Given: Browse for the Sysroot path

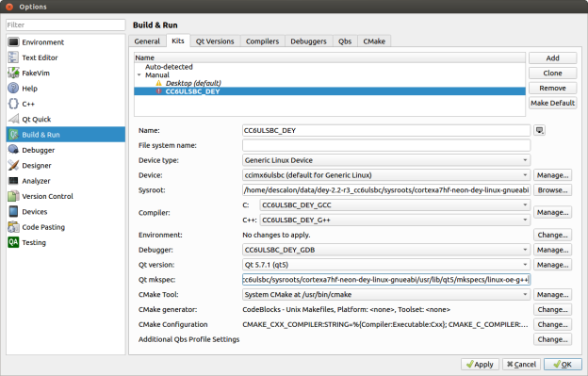Looking at the screenshot, I should tap(553, 190).
